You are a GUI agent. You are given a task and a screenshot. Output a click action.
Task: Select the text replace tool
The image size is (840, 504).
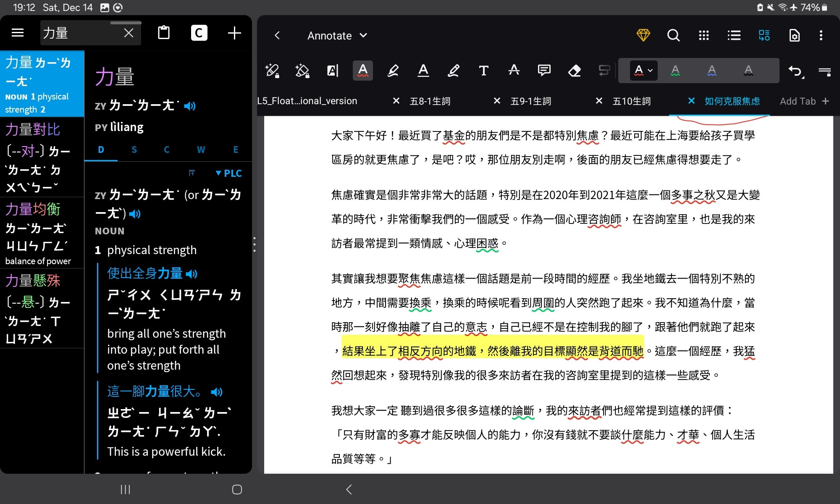[x=604, y=71]
